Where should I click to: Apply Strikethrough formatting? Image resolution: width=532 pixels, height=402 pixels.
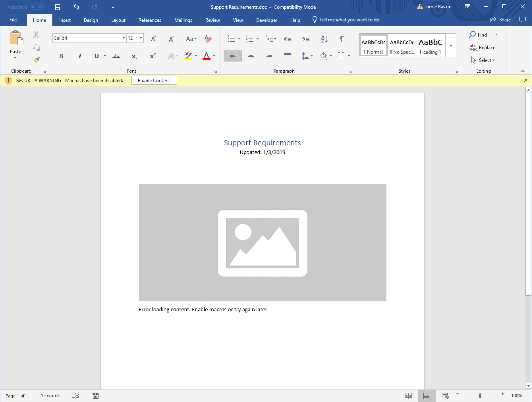(x=116, y=57)
